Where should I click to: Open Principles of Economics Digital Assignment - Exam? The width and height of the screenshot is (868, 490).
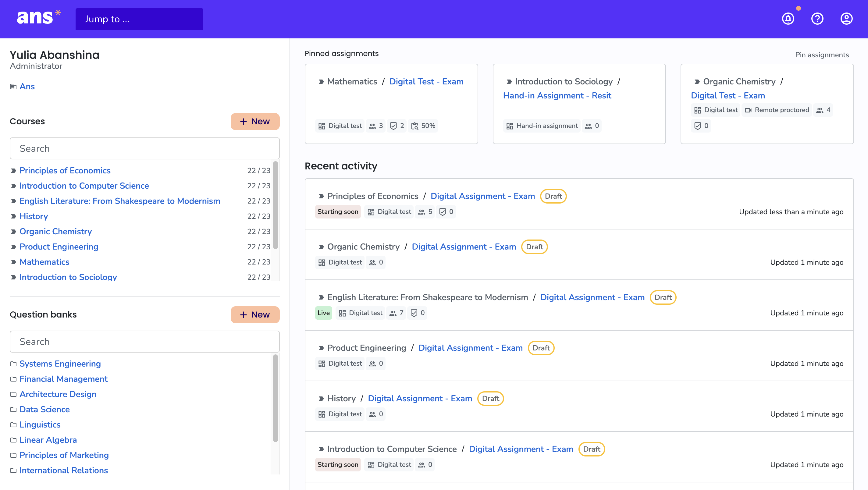(x=482, y=196)
